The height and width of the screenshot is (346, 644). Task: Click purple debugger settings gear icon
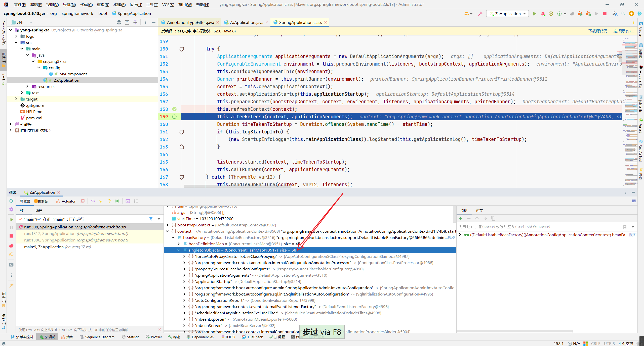11,209
